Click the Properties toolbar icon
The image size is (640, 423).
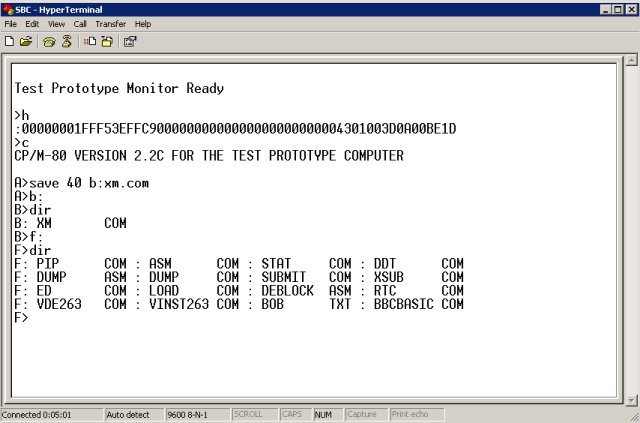coord(130,41)
